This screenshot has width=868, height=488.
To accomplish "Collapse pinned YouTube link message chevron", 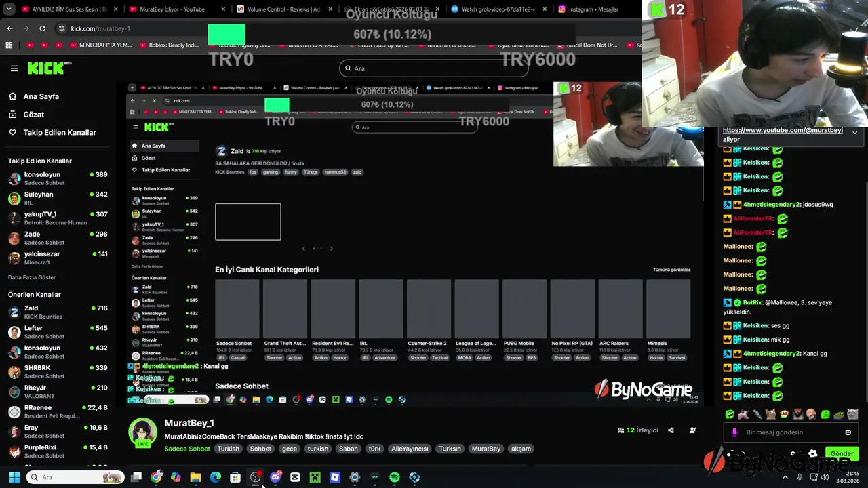I will pyautogui.click(x=854, y=134).
